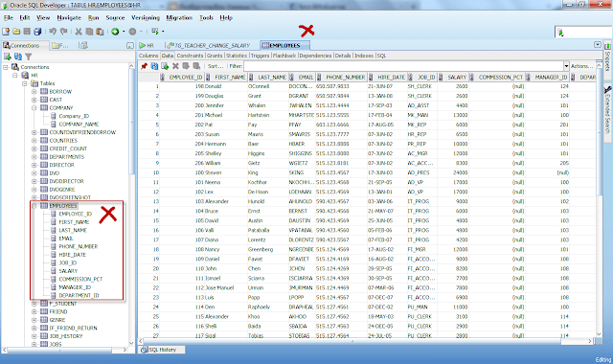The width and height of the screenshot is (613, 364).
Task: Click the Rollback Changes icon
Action: click(x=196, y=66)
